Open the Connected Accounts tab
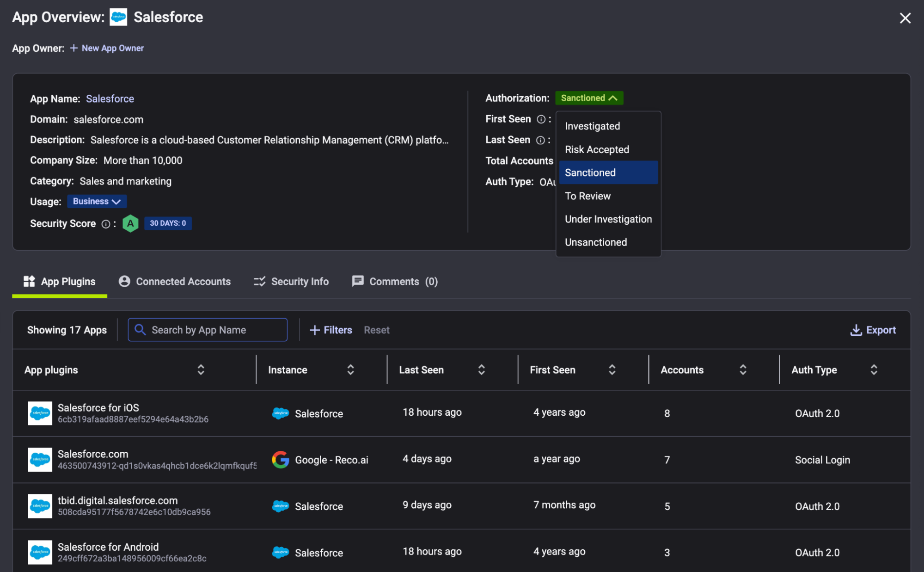The width and height of the screenshot is (924, 572). 174,282
